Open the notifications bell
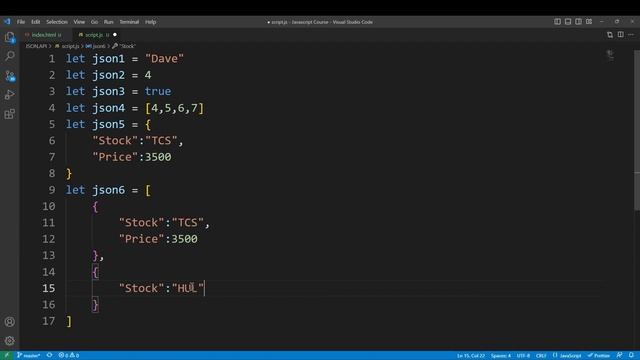Screen dimensions: 640x360 (x=631, y=356)
